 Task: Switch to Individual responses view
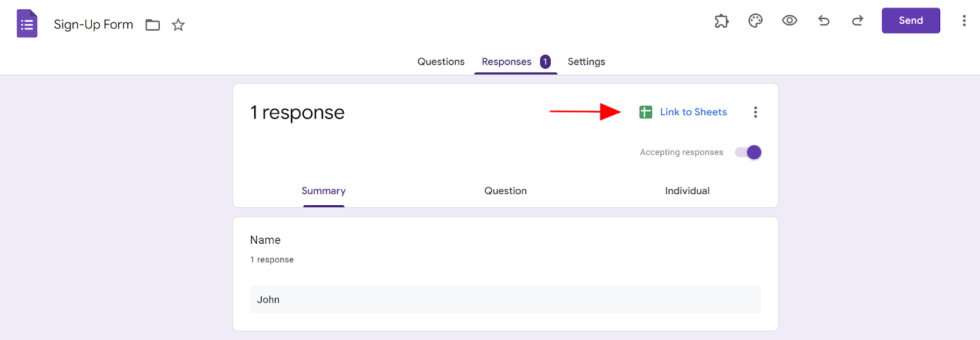pyautogui.click(x=687, y=191)
